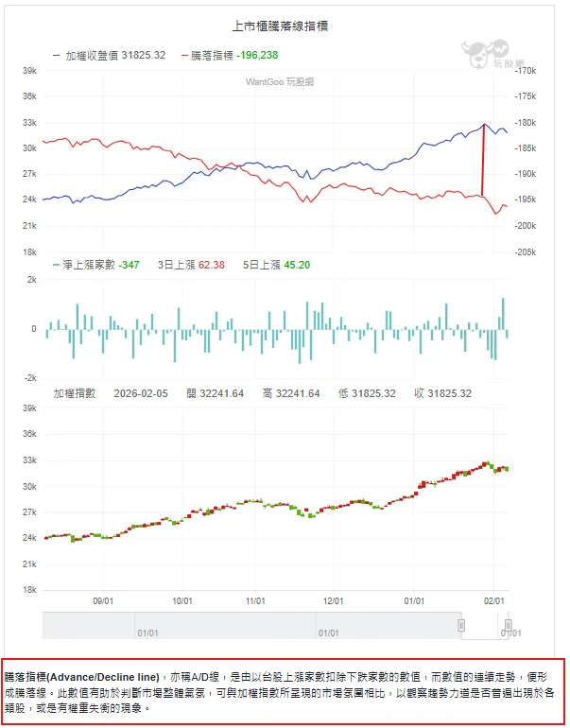Click the right navigator range handle
Viewport: 570px width, 728px height.
508,625
